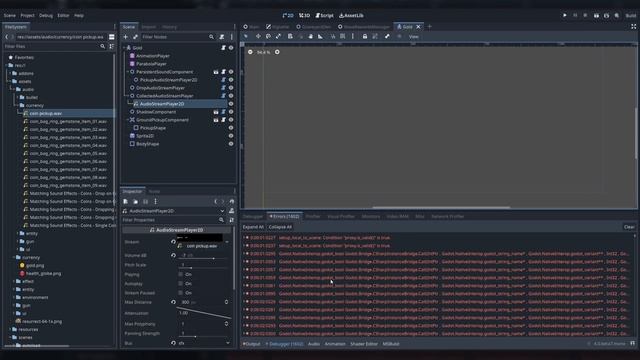
Task: Switch to the 3D workspace
Action: coord(304,16)
